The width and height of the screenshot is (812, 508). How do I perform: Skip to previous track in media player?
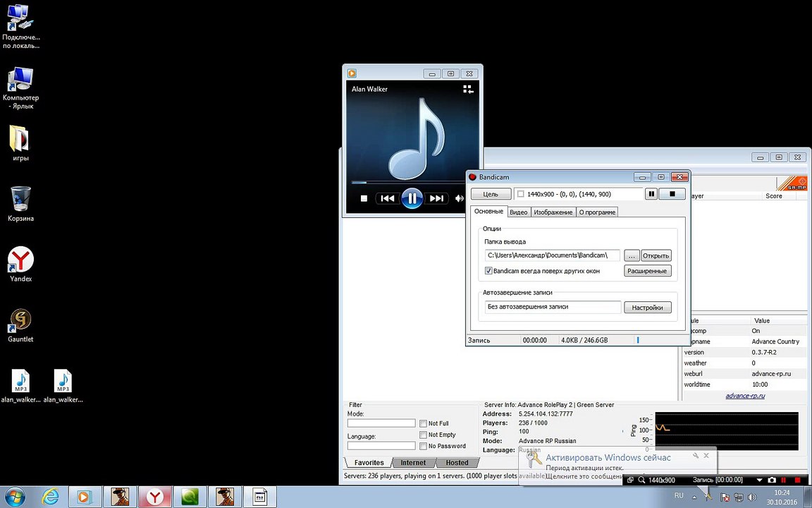point(388,198)
